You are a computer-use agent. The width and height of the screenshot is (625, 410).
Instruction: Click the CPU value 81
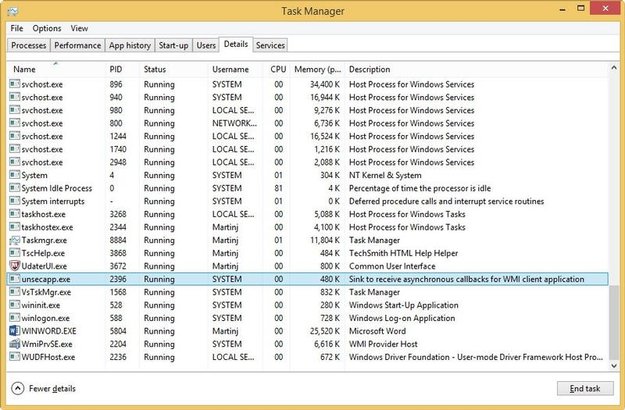tap(279, 188)
